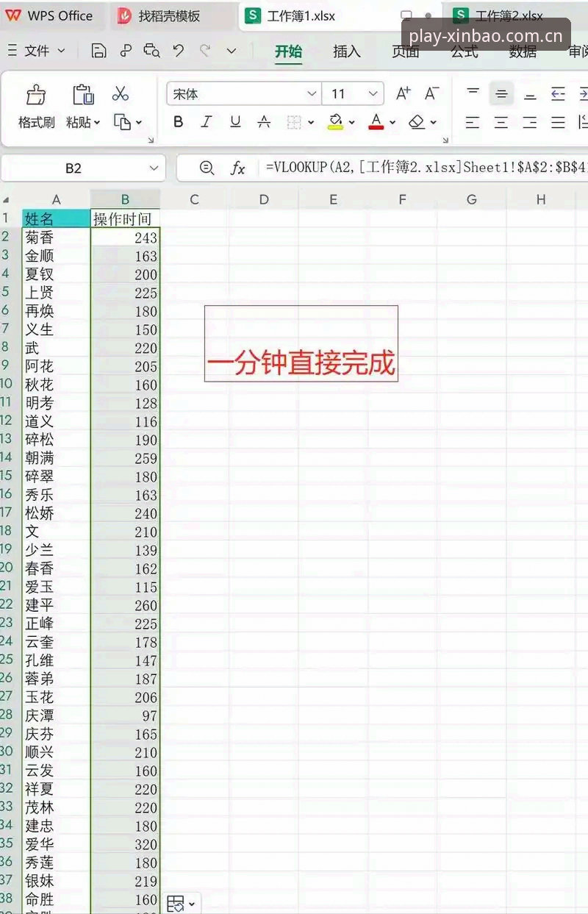
Task: Open the font name 宋体 dropdown arrow
Action: tap(312, 94)
